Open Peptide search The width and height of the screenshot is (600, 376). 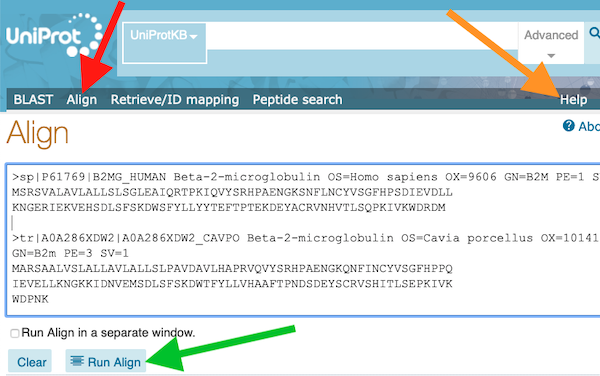click(297, 99)
